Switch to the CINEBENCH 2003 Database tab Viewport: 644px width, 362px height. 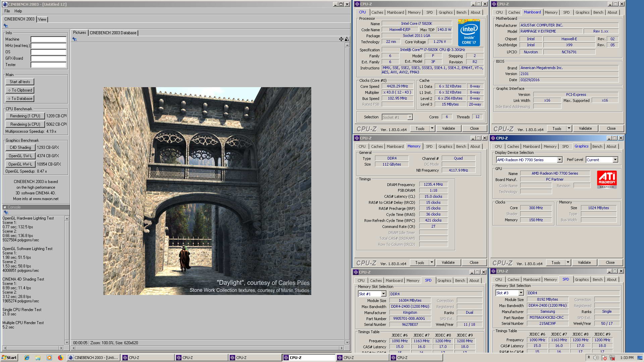(x=113, y=33)
